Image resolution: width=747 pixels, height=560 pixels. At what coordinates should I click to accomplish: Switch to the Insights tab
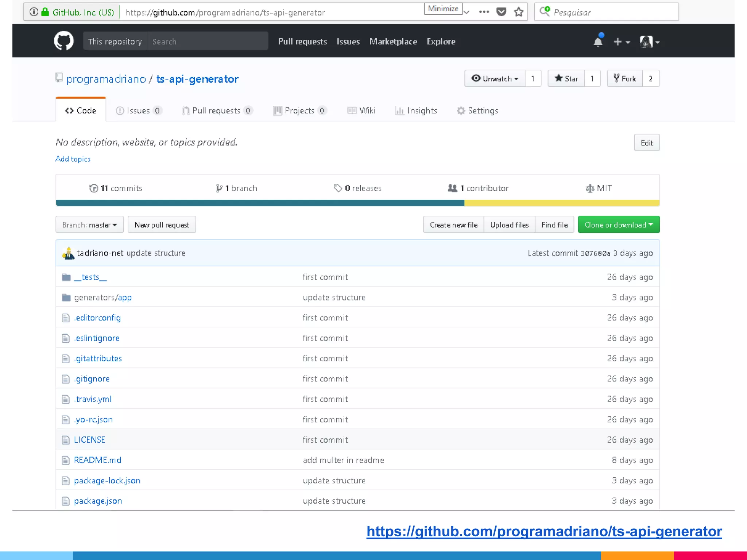pos(416,110)
